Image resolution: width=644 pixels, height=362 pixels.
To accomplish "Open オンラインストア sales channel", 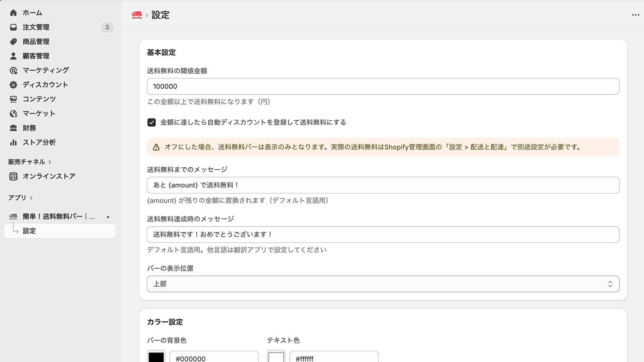I will pyautogui.click(x=49, y=176).
